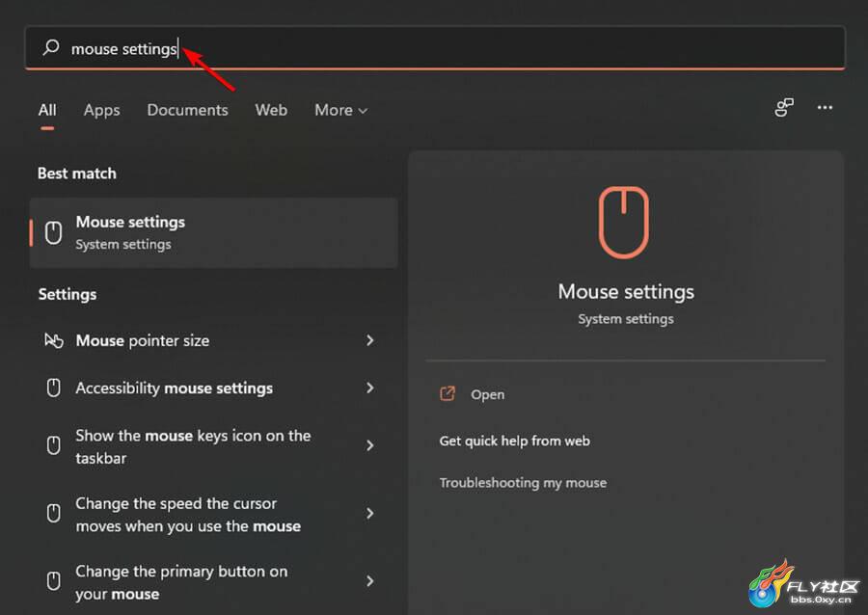The width and height of the screenshot is (868, 615).
Task: Expand Change the speed the cursor chevron
Action: click(x=370, y=513)
